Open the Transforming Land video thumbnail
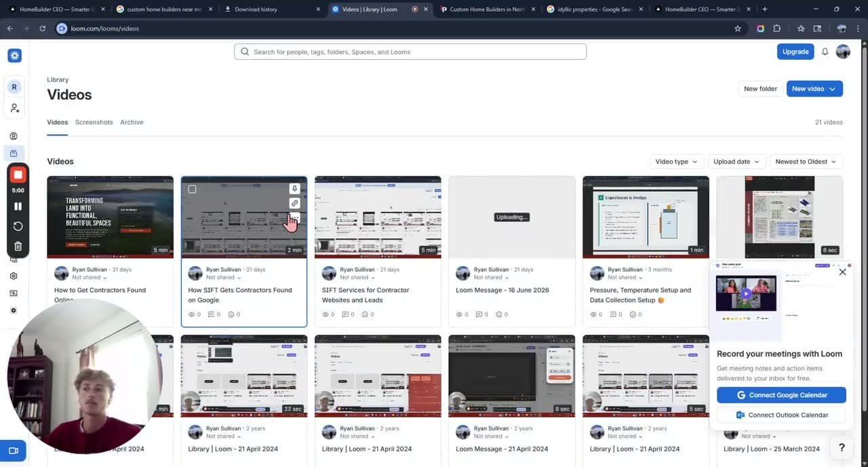Viewport: 868px width, 467px height. click(110, 217)
